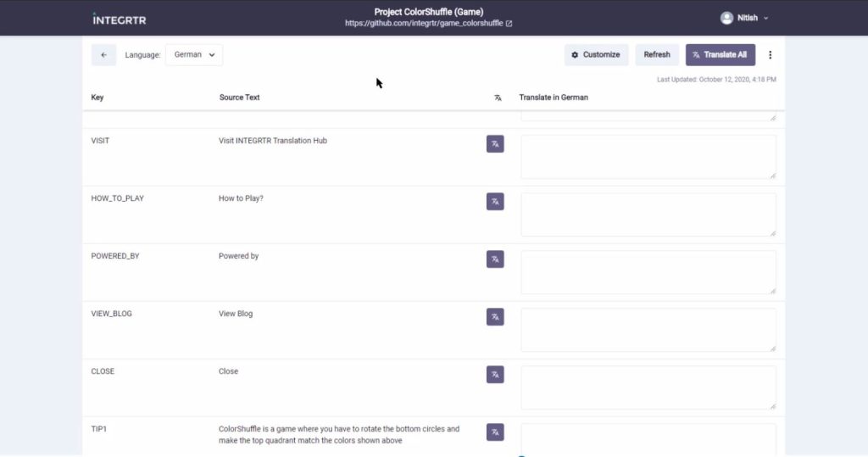
Task: Click translate icon for VIEW_BLOG row
Action: [495, 317]
